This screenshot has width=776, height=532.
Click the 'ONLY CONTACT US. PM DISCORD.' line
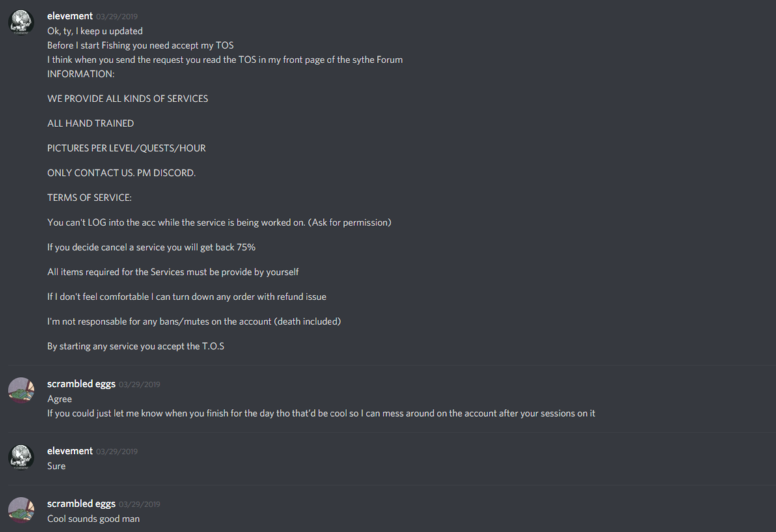tap(121, 173)
